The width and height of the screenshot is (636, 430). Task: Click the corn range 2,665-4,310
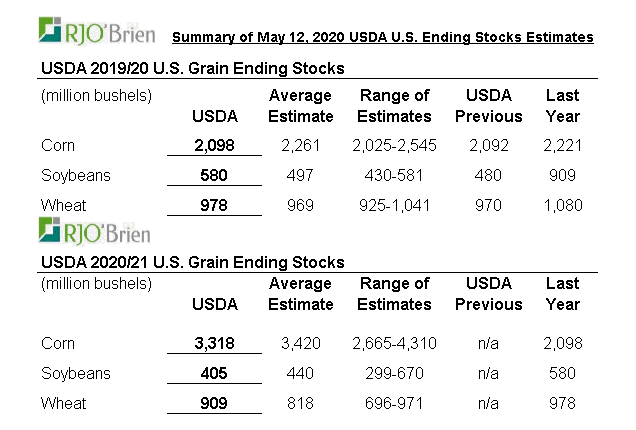click(394, 344)
